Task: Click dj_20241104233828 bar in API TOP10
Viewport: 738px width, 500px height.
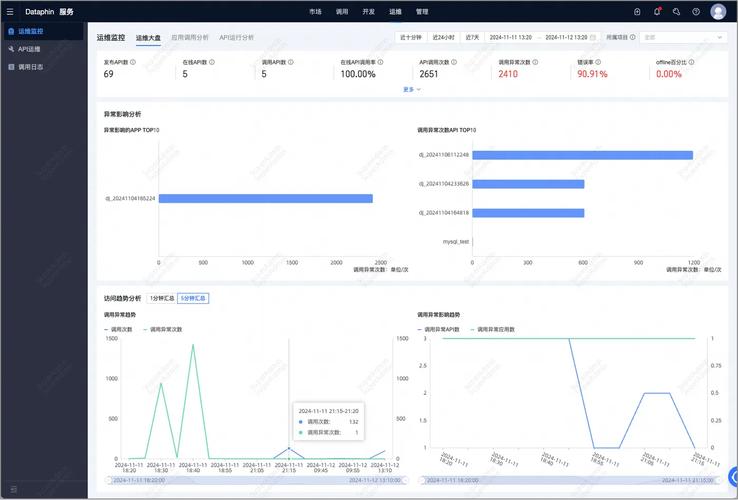Action: pyautogui.click(x=528, y=184)
